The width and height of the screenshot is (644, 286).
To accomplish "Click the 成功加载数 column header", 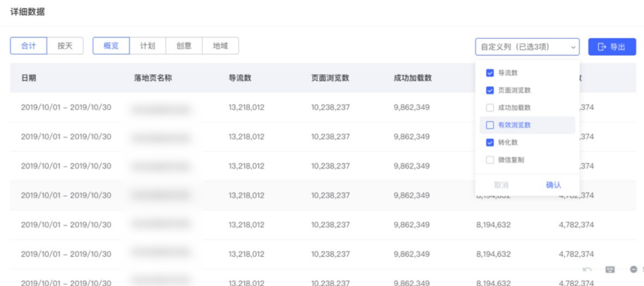I will [413, 78].
